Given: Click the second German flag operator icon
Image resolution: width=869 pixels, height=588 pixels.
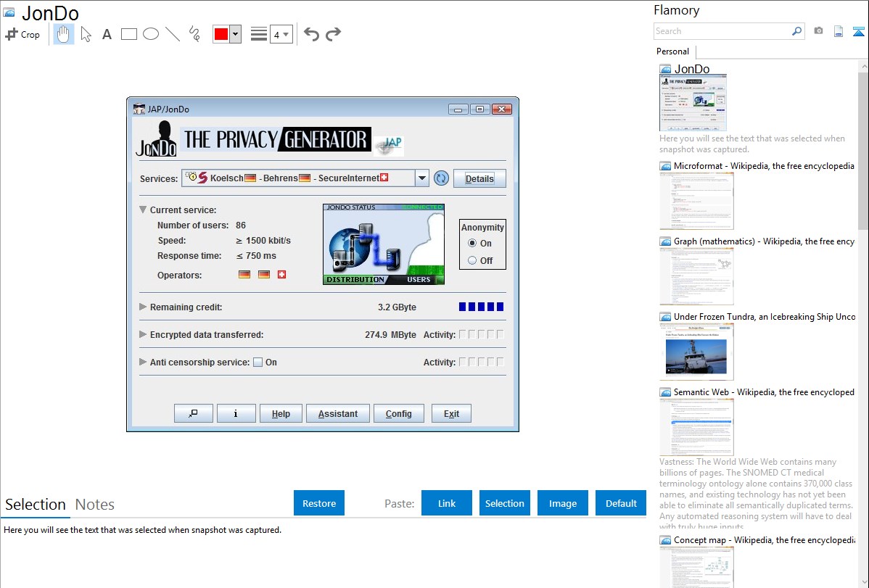Looking at the screenshot, I should (264, 275).
